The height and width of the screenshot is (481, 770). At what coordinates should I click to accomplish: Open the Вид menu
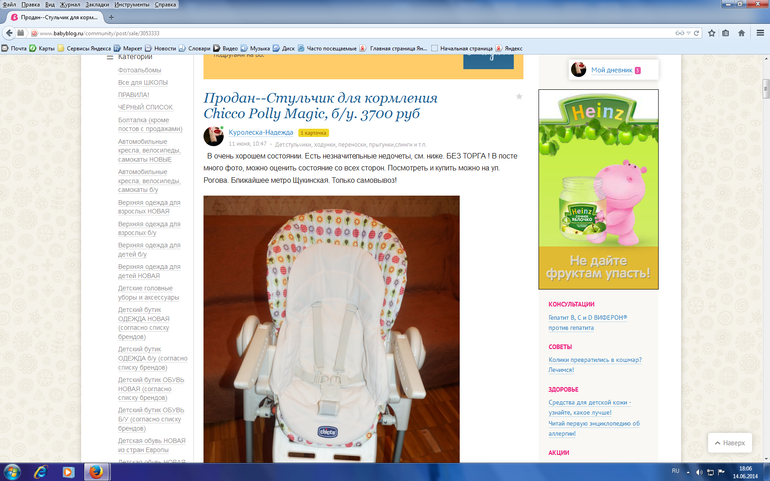point(50,4)
